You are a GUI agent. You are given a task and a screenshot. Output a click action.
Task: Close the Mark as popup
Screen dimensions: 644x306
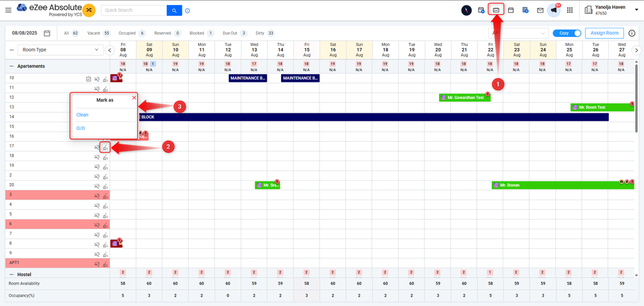[x=134, y=98]
